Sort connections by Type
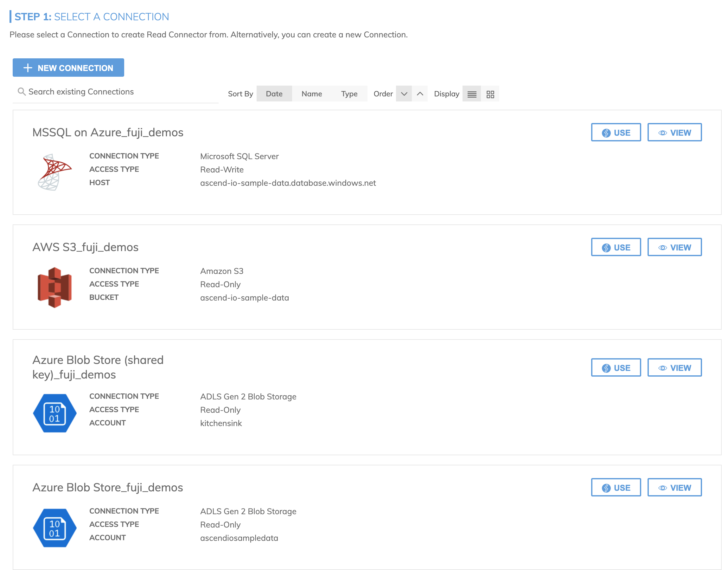This screenshot has width=728, height=570. (349, 94)
